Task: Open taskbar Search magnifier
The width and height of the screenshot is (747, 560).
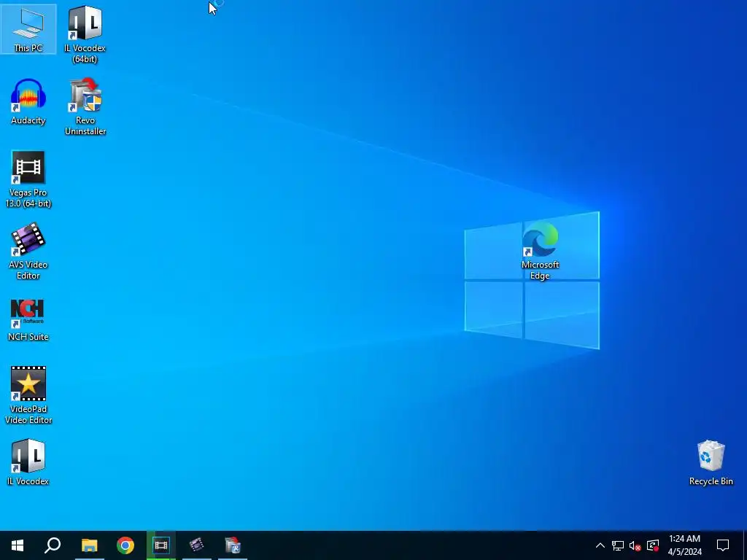Action: [x=53, y=545]
